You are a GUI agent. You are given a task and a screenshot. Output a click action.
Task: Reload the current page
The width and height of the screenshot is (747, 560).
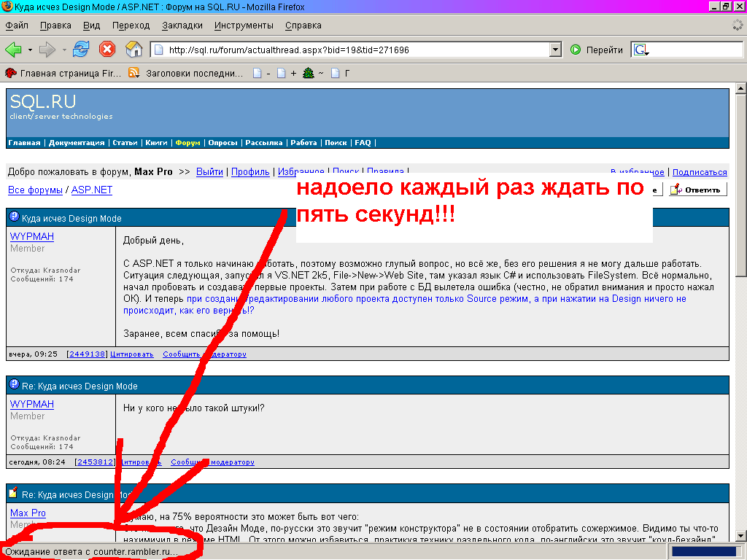click(81, 50)
